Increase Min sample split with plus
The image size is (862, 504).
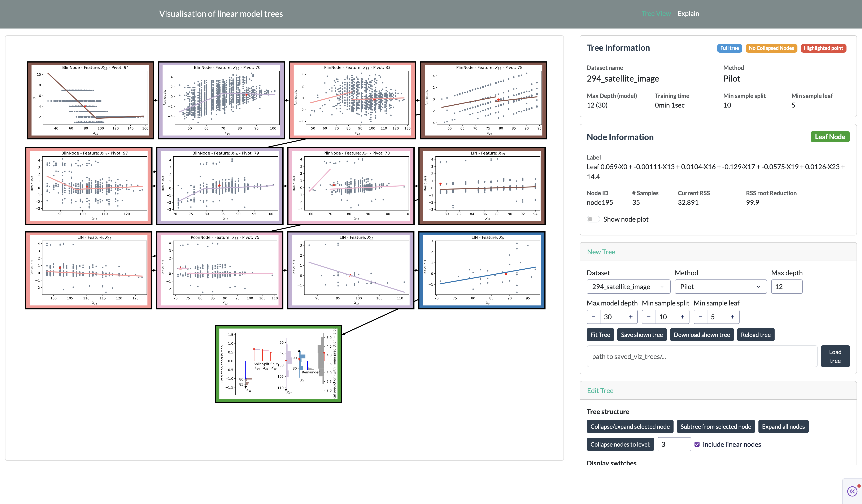pos(682,317)
